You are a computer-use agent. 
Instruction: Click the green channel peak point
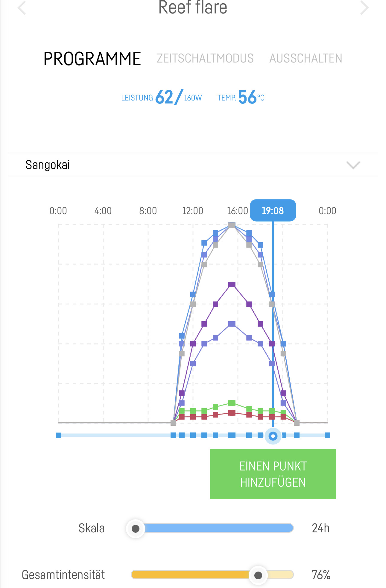click(232, 403)
